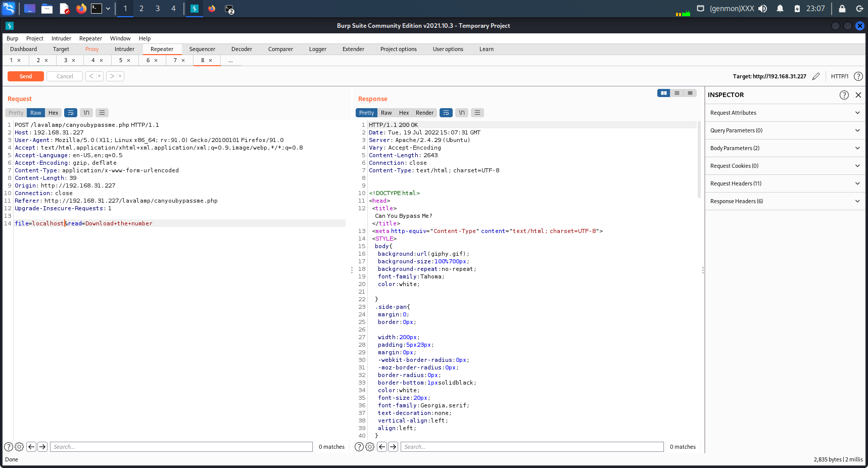Image resolution: width=868 pixels, height=468 pixels.
Task: Toggle response non-printable characters \n button
Action: point(462,113)
